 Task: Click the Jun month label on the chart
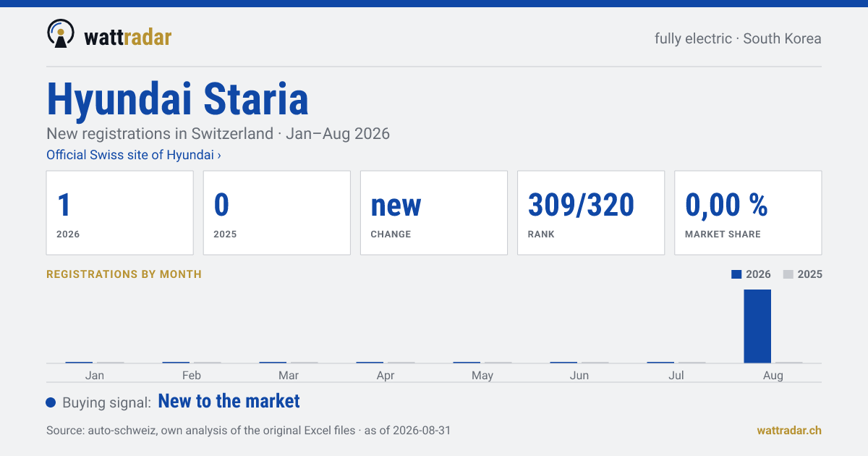[x=579, y=375]
